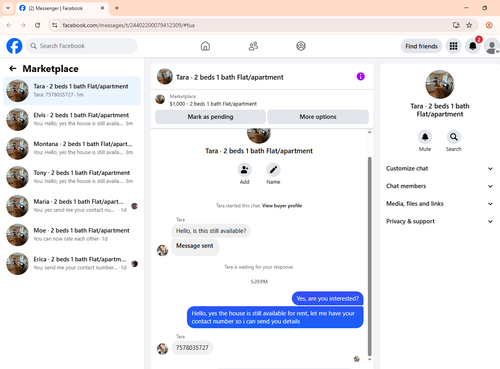Bookmark this page with star icon
Image resolution: width=500 pixels, height=369 pixels.
[x=469, y=25]
